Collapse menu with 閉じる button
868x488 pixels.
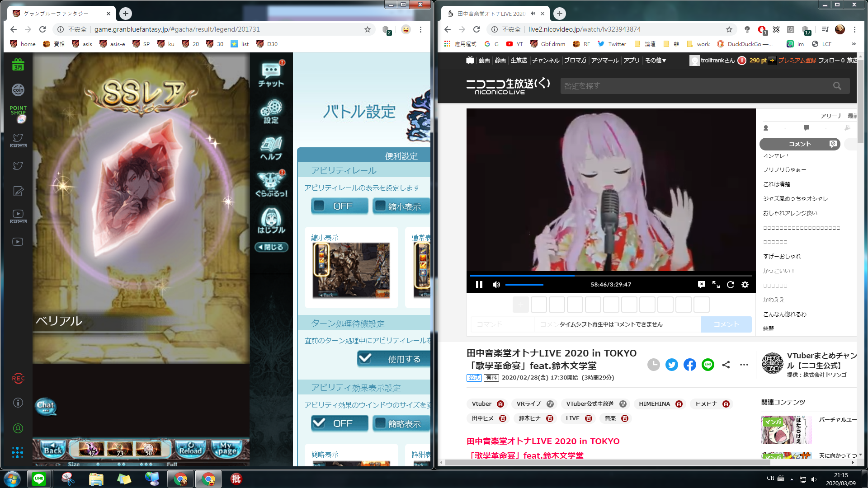tap(271, 247)
